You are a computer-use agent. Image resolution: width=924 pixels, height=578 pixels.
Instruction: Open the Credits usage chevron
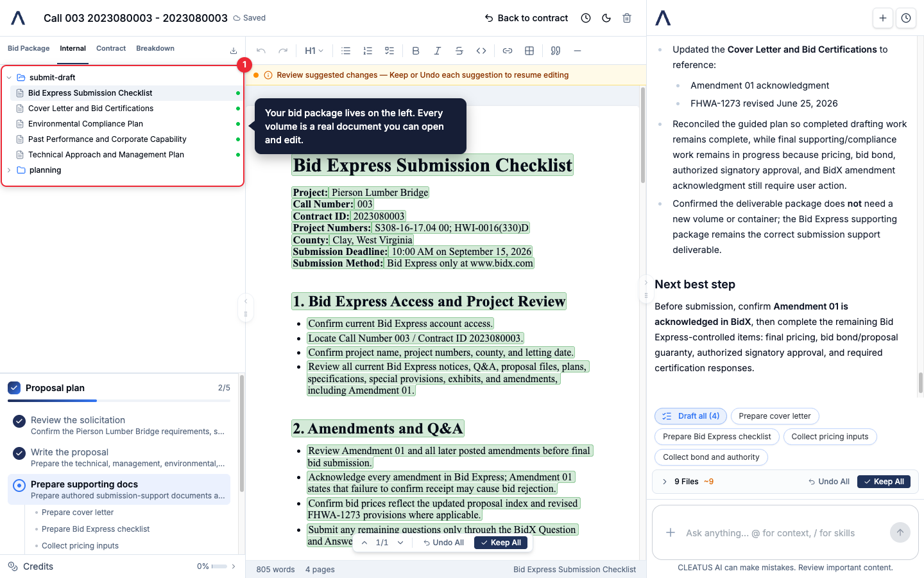click(234, 566)
